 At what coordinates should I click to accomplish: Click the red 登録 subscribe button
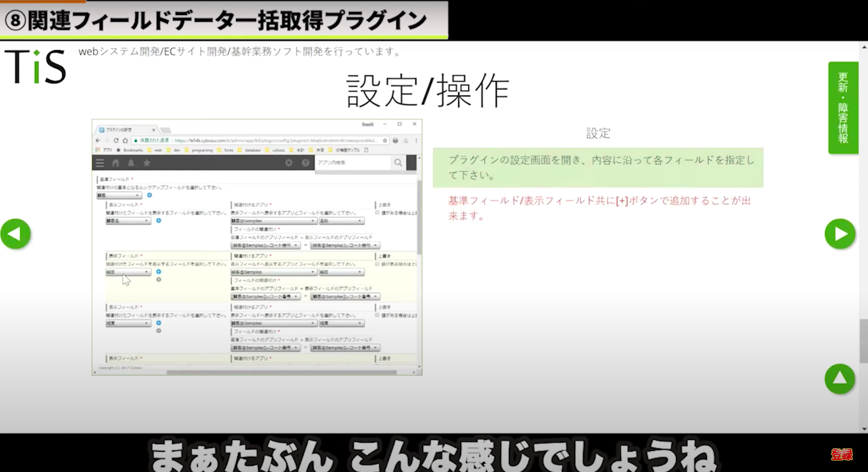841,454
